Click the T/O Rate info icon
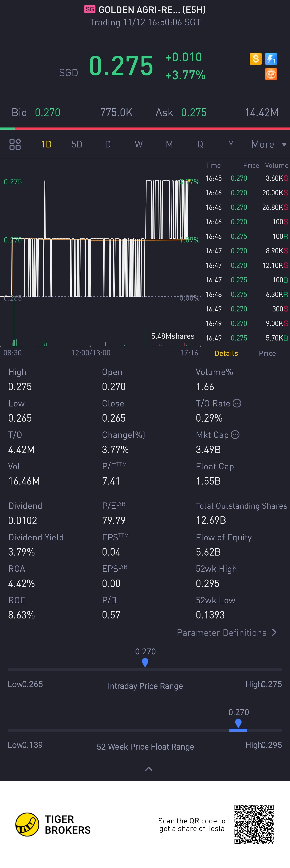 [237, 403]
